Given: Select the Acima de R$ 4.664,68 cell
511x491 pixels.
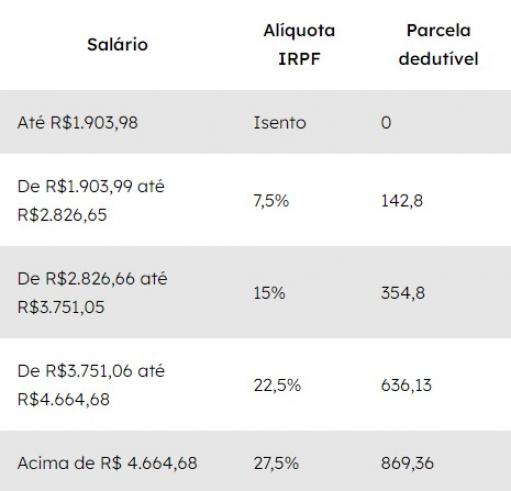Looking at the screenshot, I should click(107, 463).
